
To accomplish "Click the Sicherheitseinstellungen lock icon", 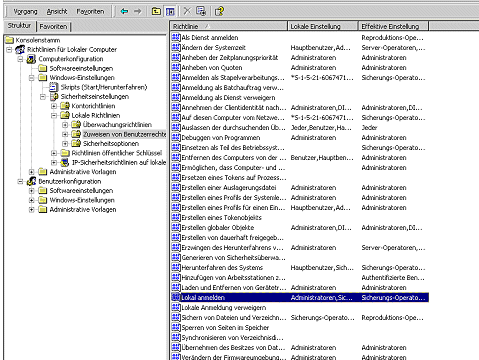I will click(54, 97).
